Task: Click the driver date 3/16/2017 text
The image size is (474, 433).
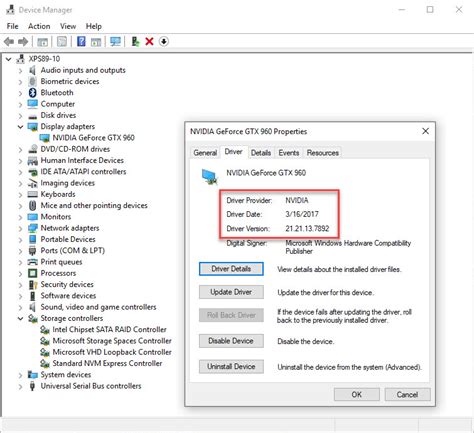Action: pos(302,214)
